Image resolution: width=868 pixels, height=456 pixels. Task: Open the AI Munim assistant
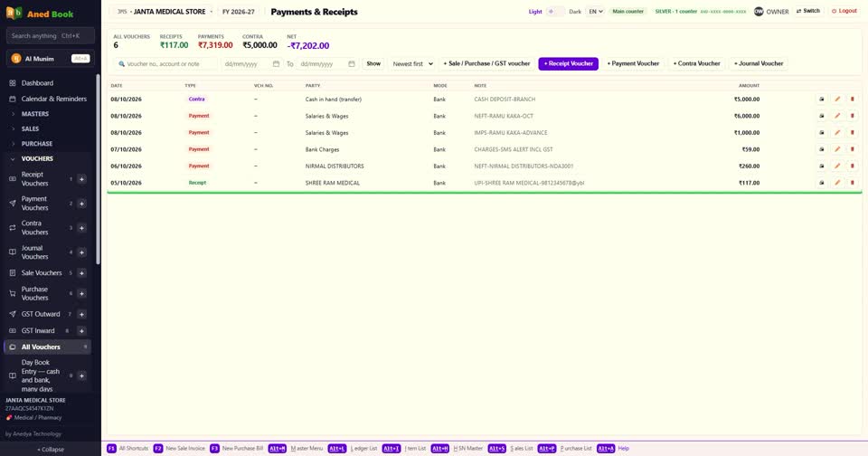(51, 58)
